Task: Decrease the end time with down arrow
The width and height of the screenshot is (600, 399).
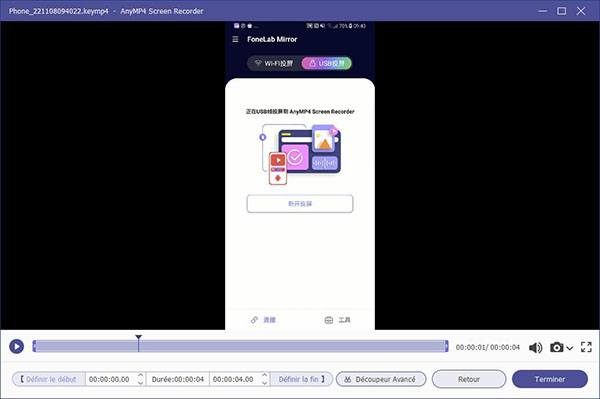Action: coord(264,383)
